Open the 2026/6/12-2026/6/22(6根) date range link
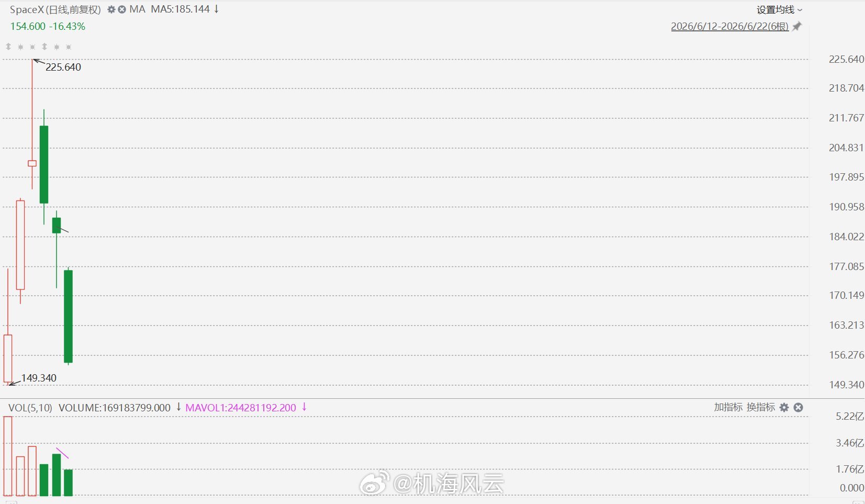865x504 pixels. (x=729, y=26)
